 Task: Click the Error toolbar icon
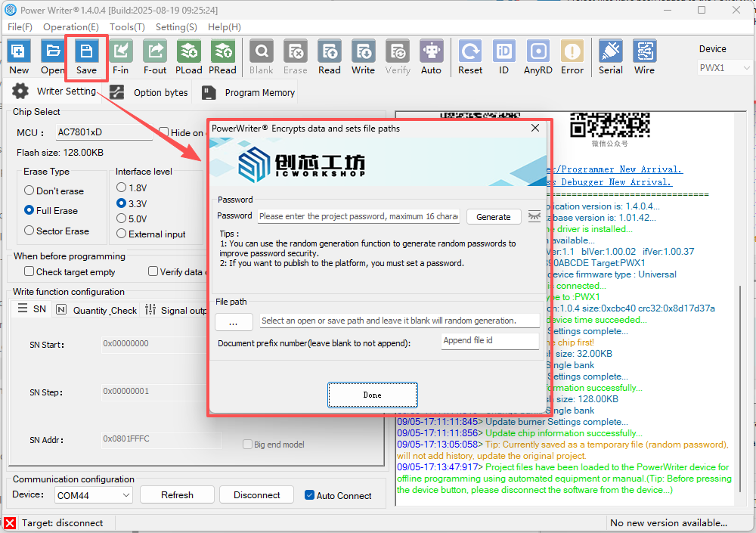click(x=572, y=51)
